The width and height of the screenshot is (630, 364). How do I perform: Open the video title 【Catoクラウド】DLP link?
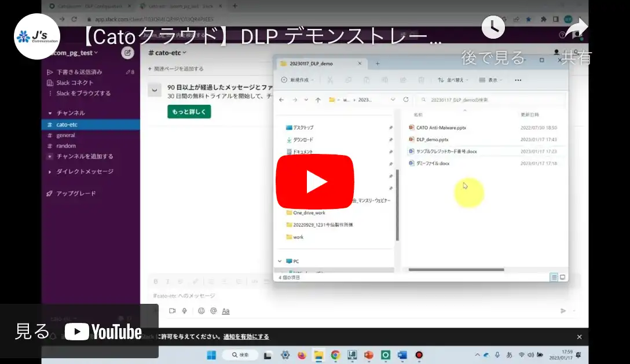point(262,37)
